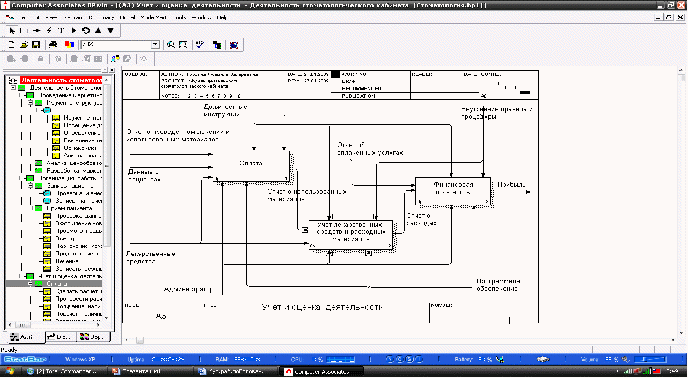Collapse the highlighted gray tree node

(30, 284)
